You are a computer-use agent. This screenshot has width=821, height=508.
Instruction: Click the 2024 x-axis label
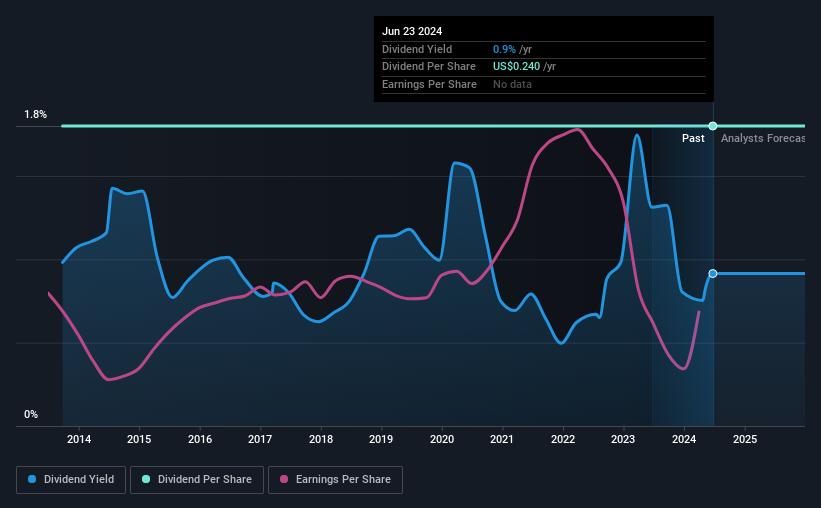(684, 439)
